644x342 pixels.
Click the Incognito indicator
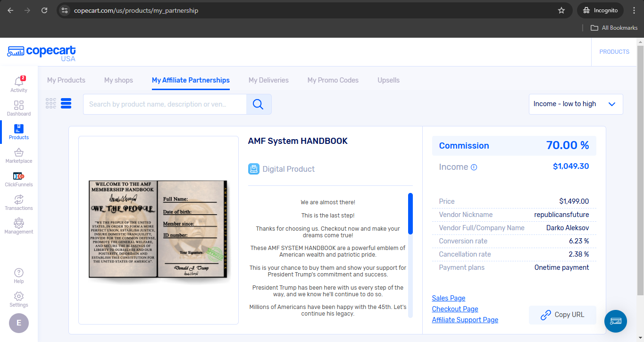[x=600, y=10]
